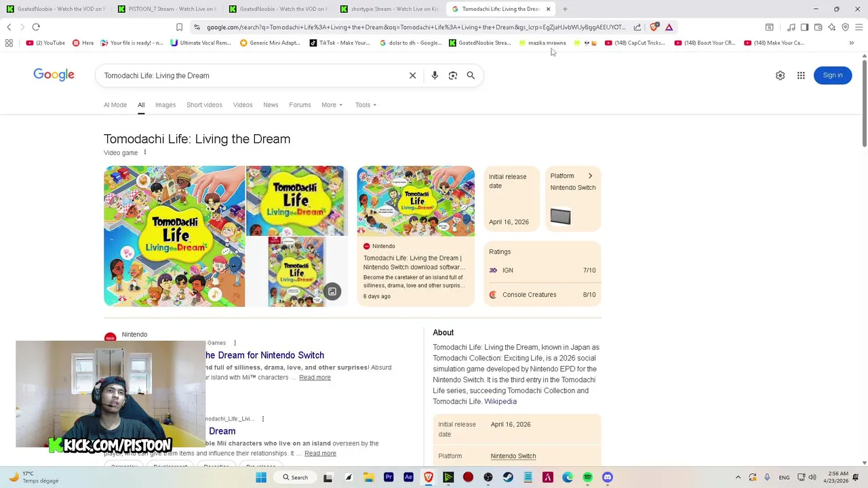Image resolution: width=868 pixels, height=488 pixels.
Task: Show hidden bookmarks with the double chevron
Action: pyautogui.click(x=851, y=43)
